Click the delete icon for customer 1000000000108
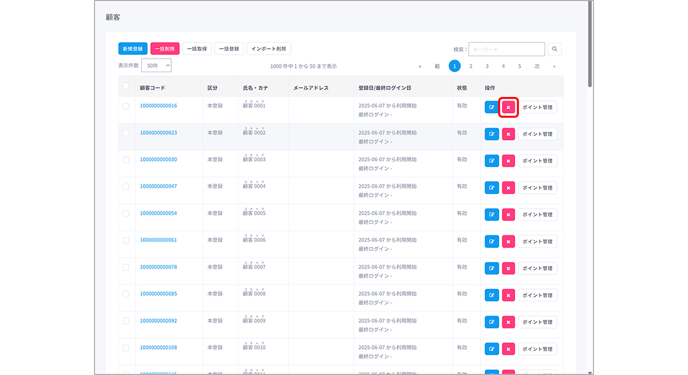The image size is (688, 375). (508, 349)
